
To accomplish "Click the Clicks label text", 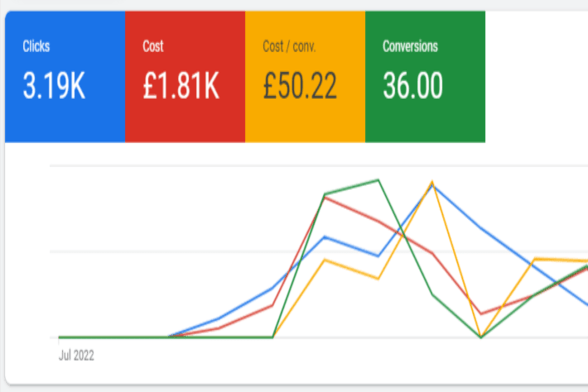I will (36, 46).
